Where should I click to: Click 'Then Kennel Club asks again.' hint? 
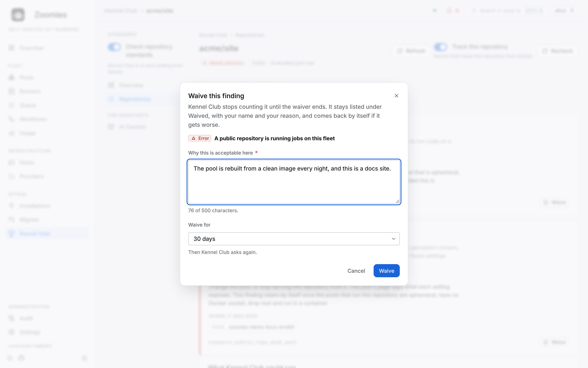tap(222, 252)
